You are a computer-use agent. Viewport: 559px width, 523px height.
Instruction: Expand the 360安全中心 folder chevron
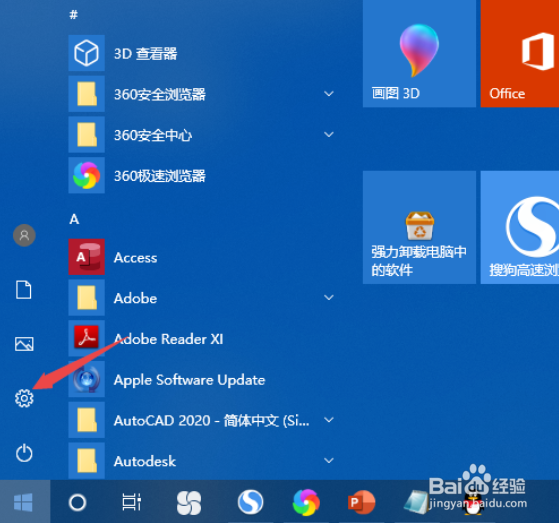(329, 134)
